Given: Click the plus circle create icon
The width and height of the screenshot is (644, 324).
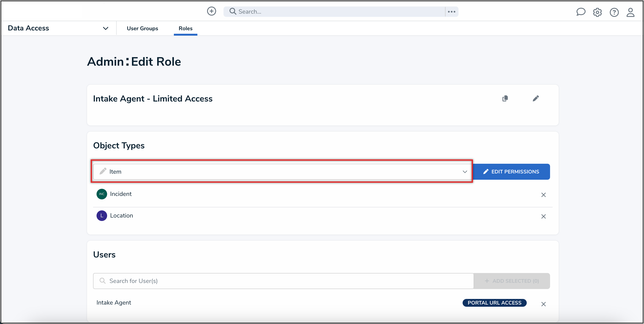Looking at the screenshot, I should click(211, 11).
